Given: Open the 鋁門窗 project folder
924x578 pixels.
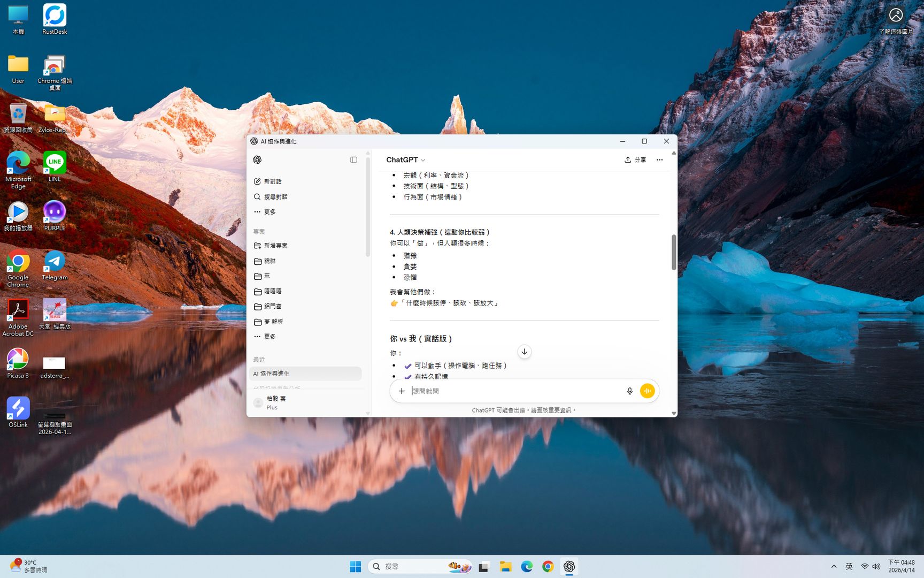Looking at the screenshot, I should click(272, 307).
